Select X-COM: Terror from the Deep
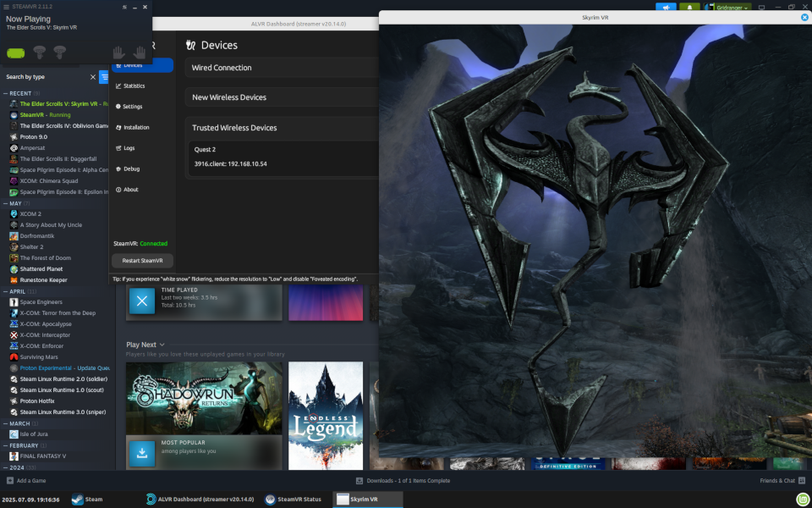Image resolution: width=812 pixels, height=508 pixels. tap(58, 312)
